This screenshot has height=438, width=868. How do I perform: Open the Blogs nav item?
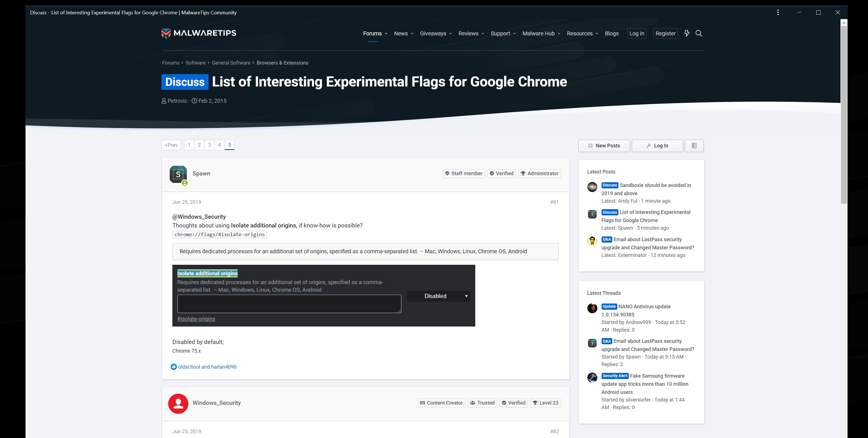612,33
